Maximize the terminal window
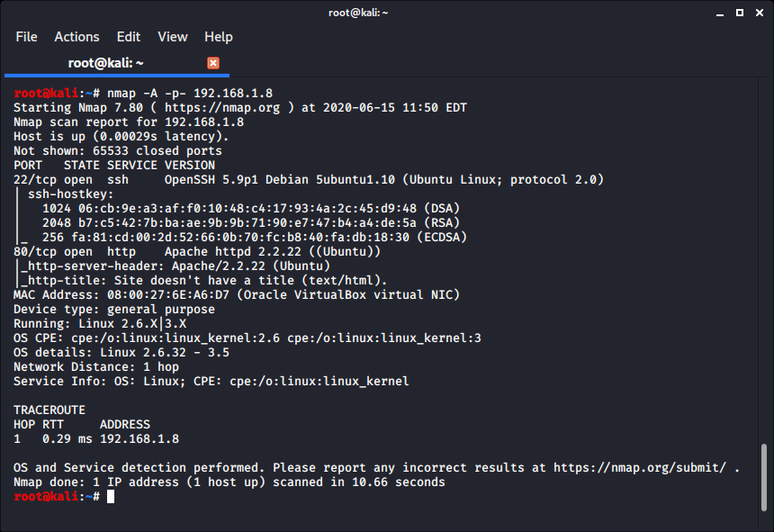Viewport: 774px width, 532px height. click(740, 13)
